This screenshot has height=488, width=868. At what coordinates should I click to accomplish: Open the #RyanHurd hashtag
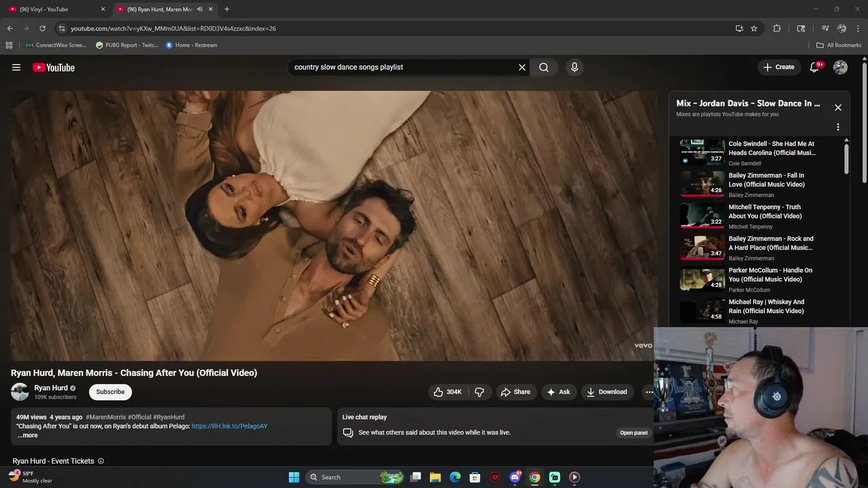tap(169, 417)
